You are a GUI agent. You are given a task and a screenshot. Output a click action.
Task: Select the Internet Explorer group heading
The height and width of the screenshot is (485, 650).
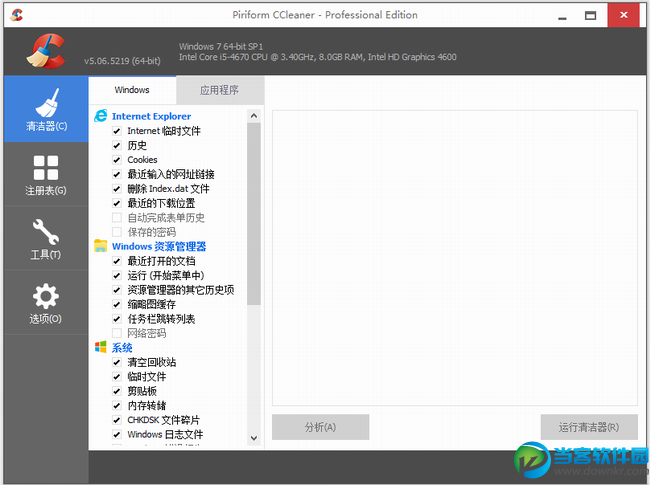(151, 116)
